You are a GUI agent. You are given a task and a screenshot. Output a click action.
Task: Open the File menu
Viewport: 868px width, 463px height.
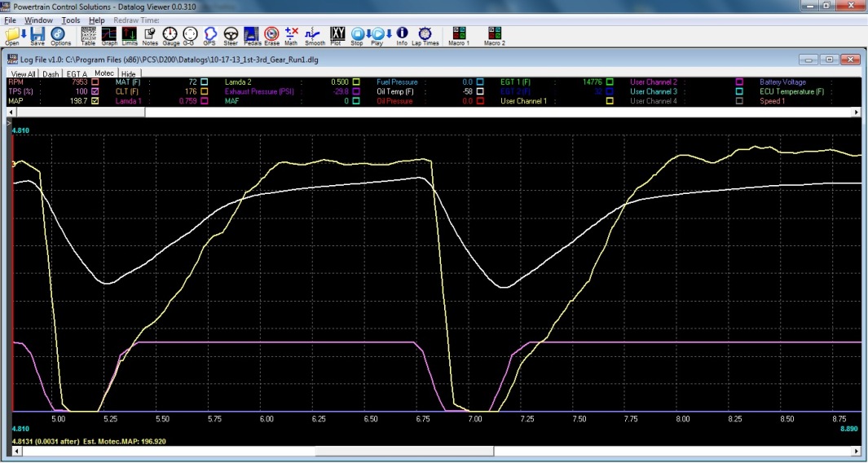coord(11,20)
